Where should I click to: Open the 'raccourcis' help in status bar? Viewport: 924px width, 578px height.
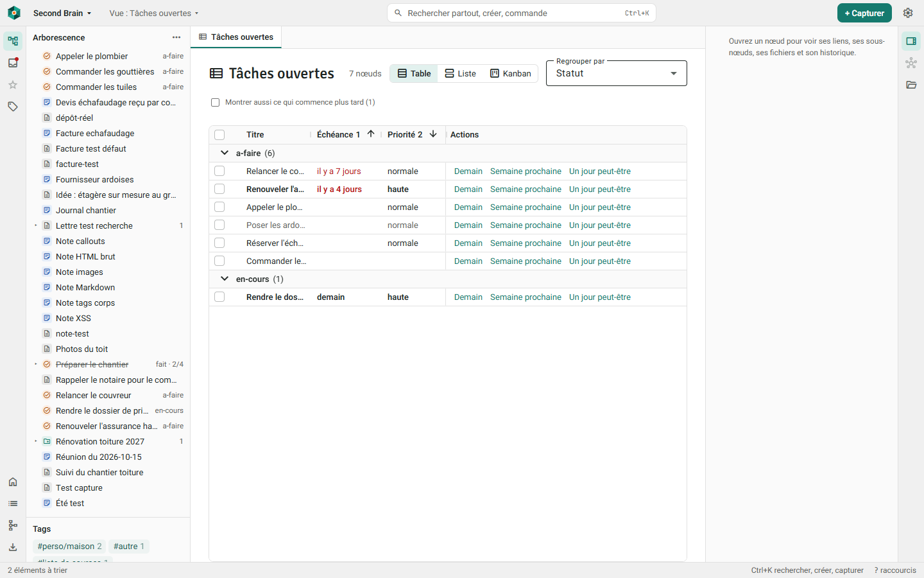click(895, 570)
